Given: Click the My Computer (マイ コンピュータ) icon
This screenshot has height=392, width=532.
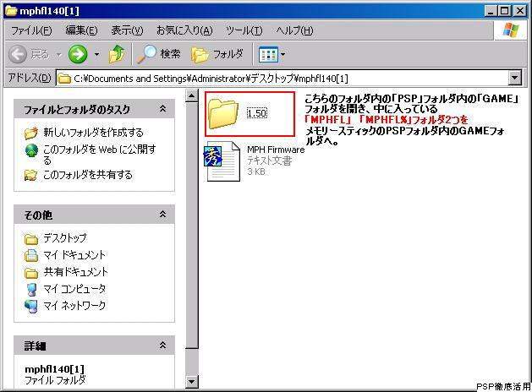Looking at the screenshot, I should (x=31, y=289).
